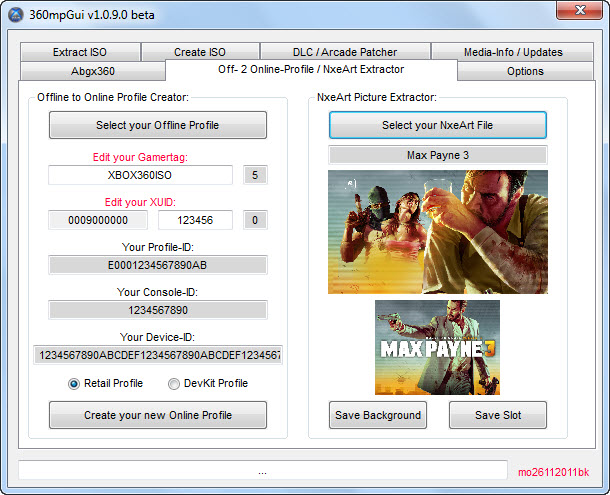Click Create your new Online Profile
The height and width of the screenshot is (495, 610).
(x=158, y=415)
